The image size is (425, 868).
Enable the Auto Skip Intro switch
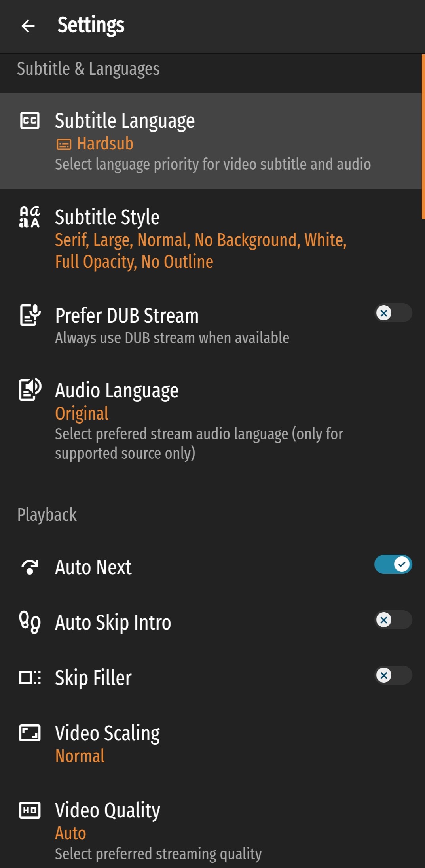[x=393, y=620]
